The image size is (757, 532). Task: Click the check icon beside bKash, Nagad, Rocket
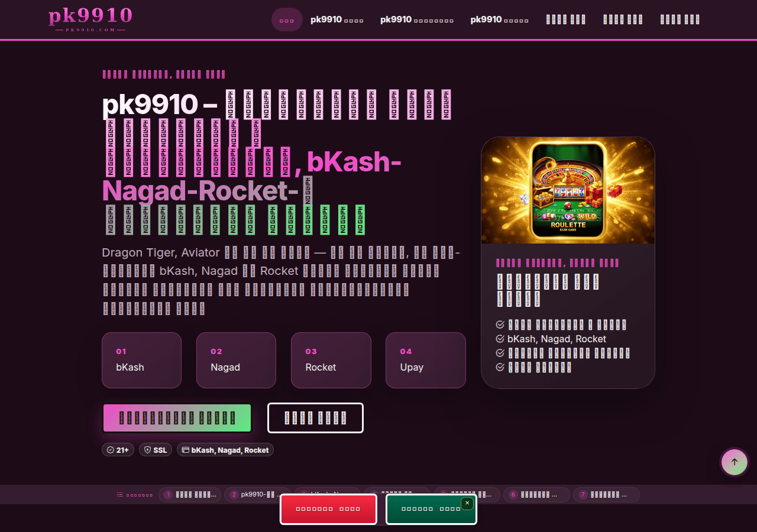(x=500, y=339)
